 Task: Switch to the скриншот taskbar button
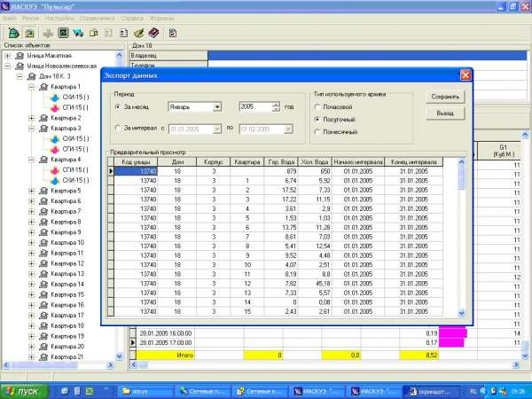pos(432,391)
